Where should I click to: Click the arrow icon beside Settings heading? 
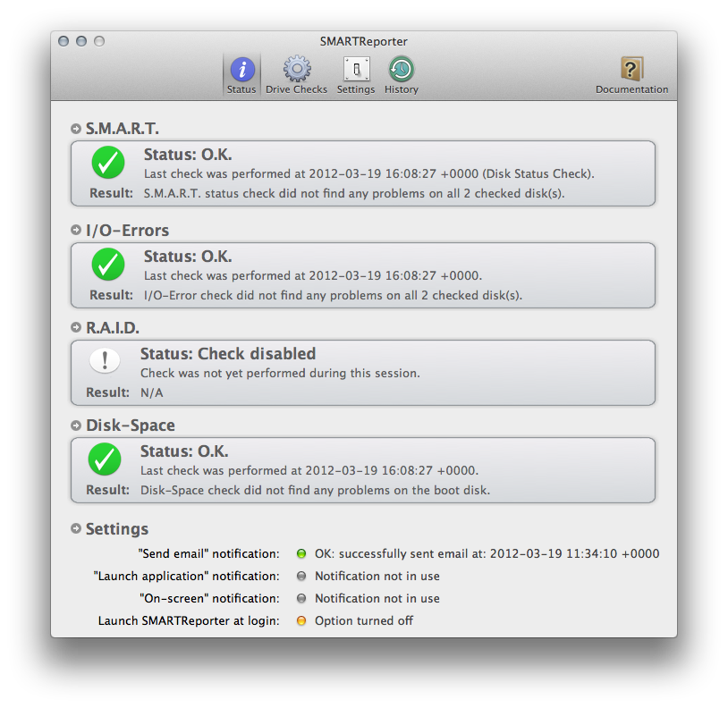[76, 528]
